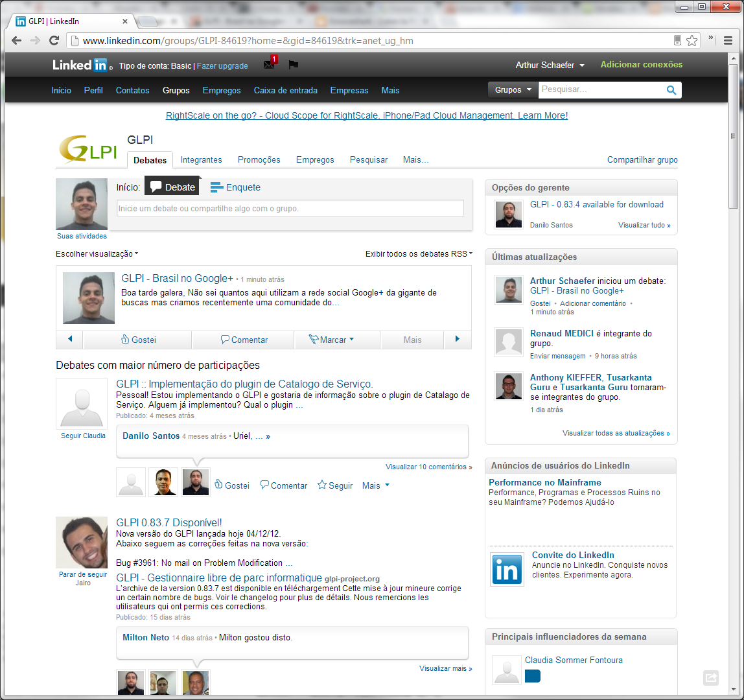
Task: Click Adicionar conexões link
Action: coord(642,65)
